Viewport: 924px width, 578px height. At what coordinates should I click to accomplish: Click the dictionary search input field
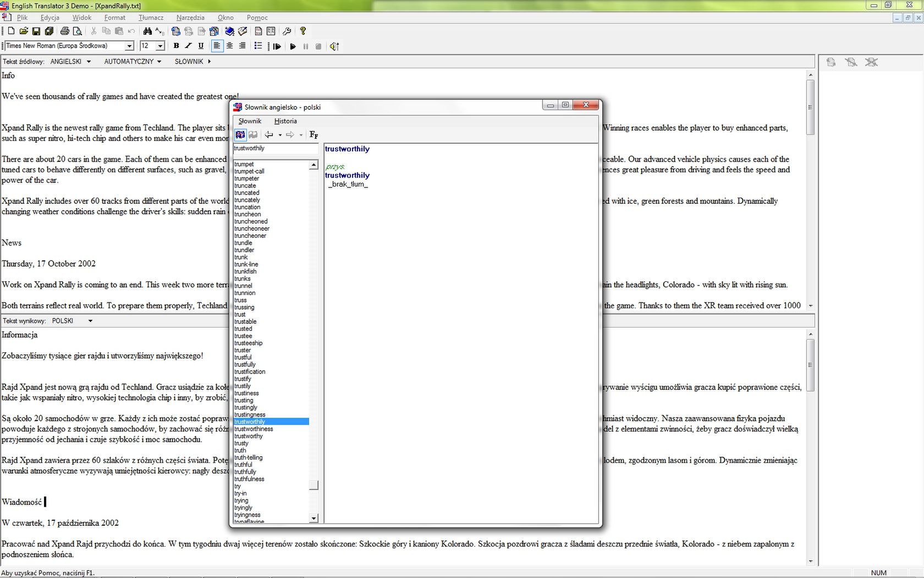[x=276, y=149]
